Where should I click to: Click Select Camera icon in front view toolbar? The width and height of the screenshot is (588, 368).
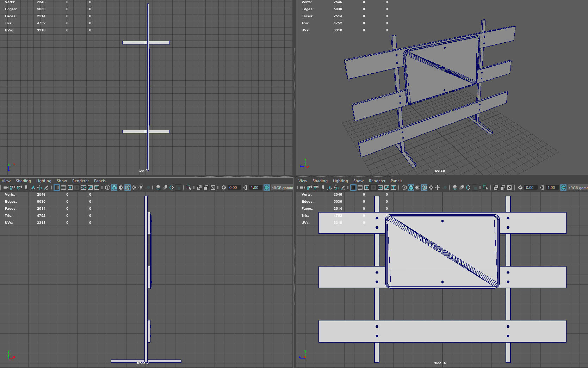coord(6,188)
